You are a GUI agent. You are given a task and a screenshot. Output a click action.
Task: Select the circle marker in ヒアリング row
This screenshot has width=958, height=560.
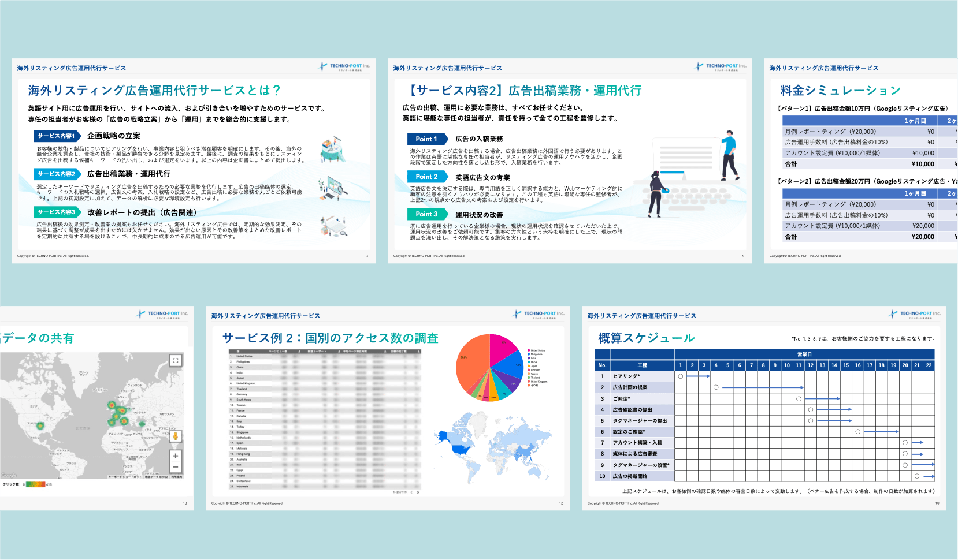(x=681, y=376)
